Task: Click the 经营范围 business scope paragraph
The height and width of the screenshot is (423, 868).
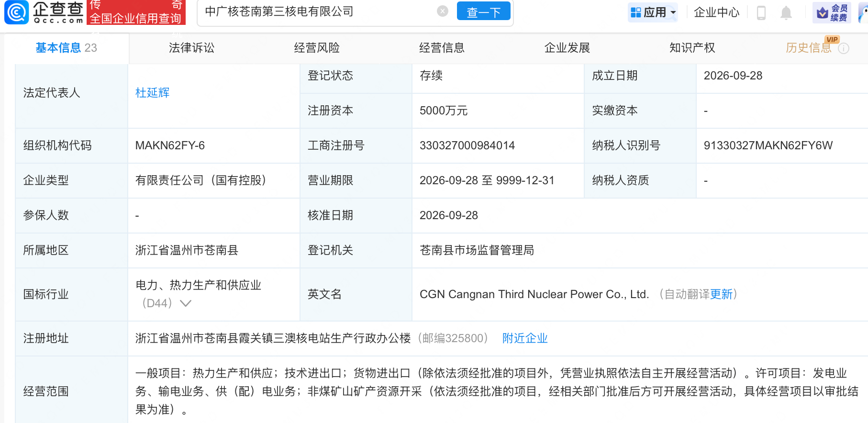Action: click(497, 391)
